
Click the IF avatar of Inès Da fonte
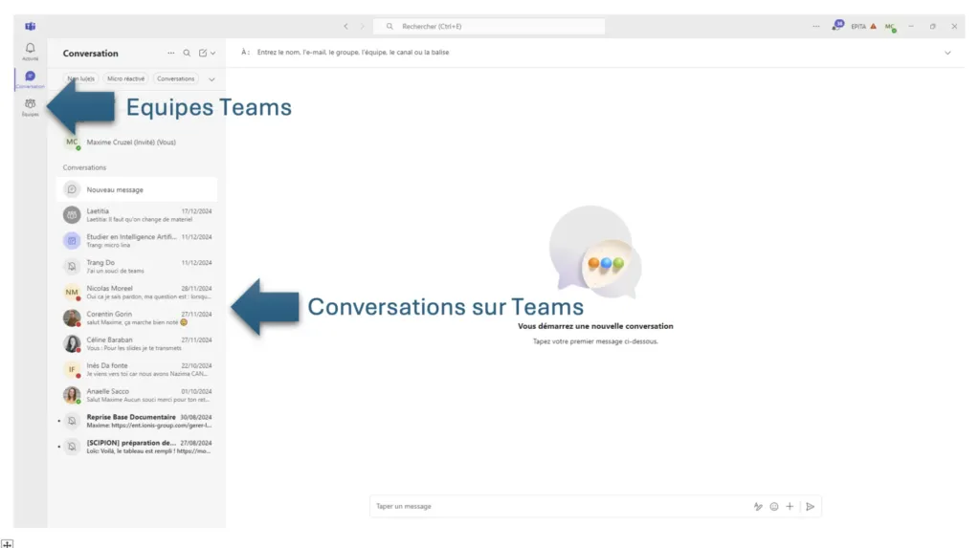pyautogui.click(x=72, y=369)
